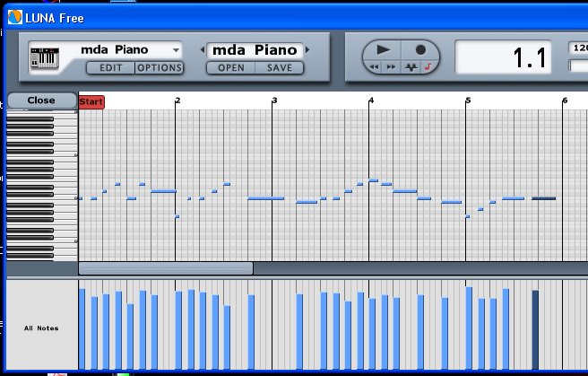Select the lowest note at bar 2 start
Viewport: 588px width, 376px height.
[x=177, y=217]
